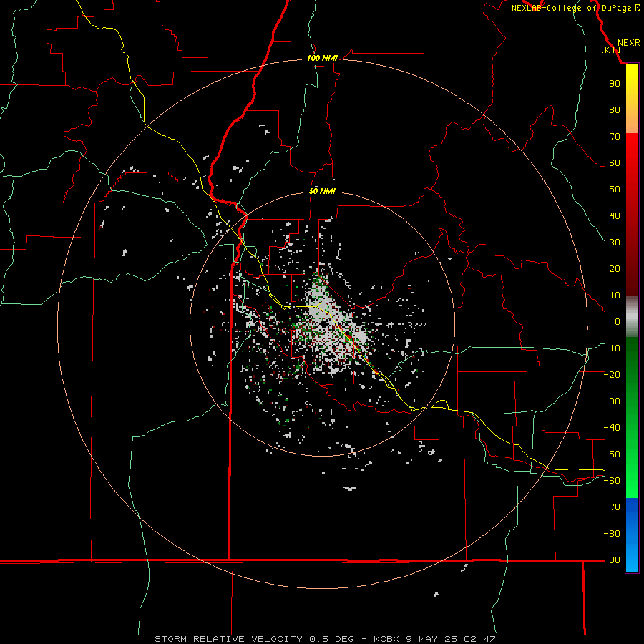The width and height of the screenshot is (644, 644).
Task: Select the 70 value on the velocity scale
Action: [615, 137]
